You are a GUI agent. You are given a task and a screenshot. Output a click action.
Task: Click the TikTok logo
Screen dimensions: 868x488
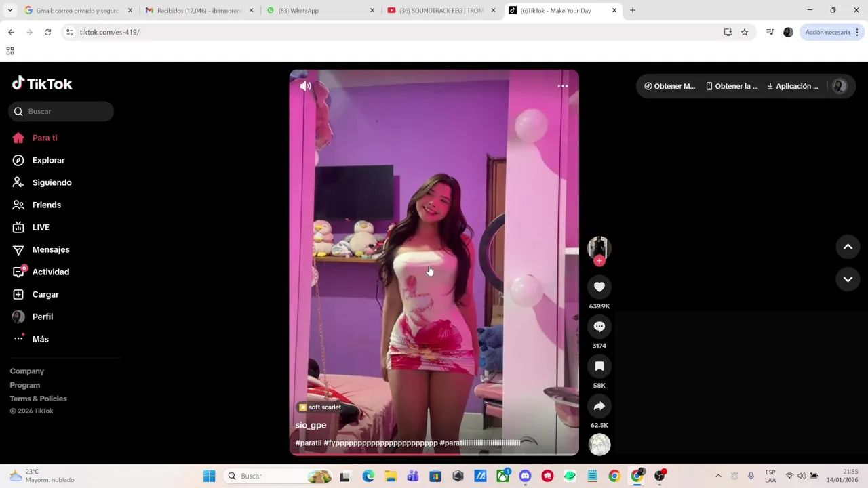42,83
